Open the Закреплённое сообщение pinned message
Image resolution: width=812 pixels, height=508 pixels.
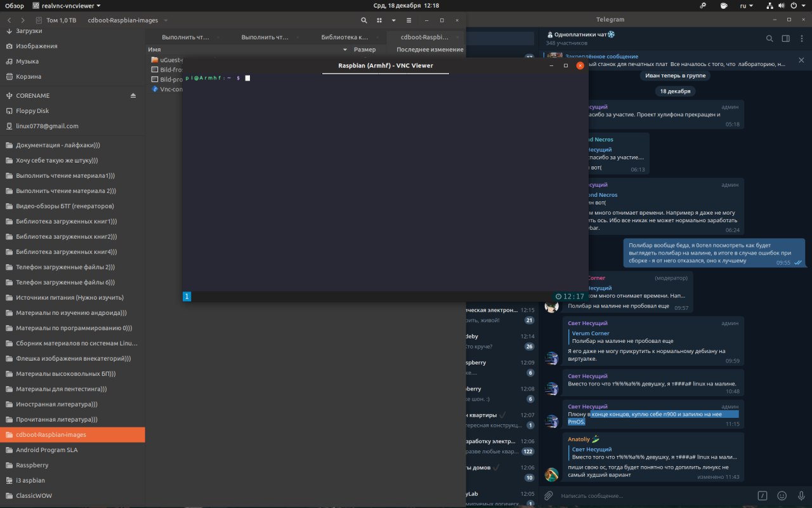pyautogui.click(x=666, y=60)
